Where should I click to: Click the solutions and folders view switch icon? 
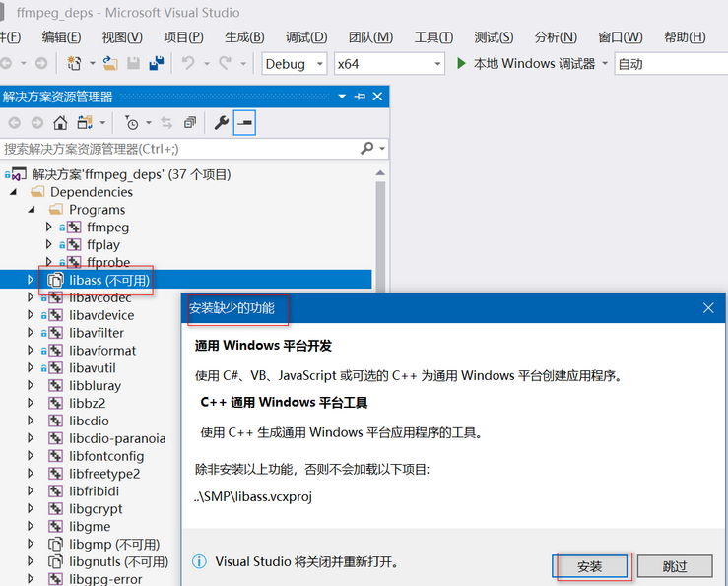(85, 123)
